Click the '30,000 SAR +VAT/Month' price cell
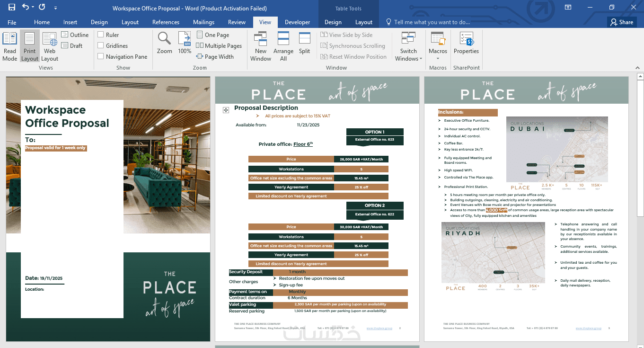644x348 pixels. 361,227
